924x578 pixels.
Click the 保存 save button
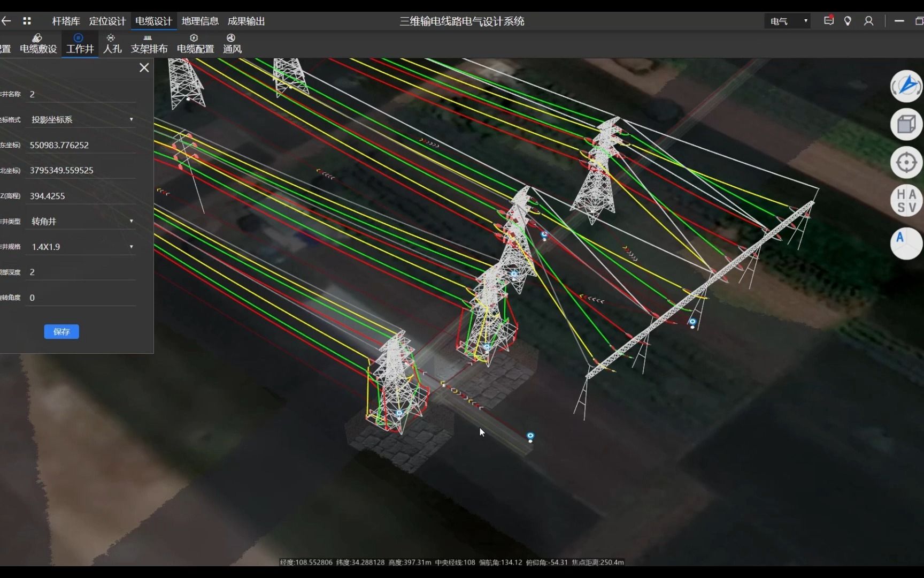pyautogui.click(x=61, y=332)
